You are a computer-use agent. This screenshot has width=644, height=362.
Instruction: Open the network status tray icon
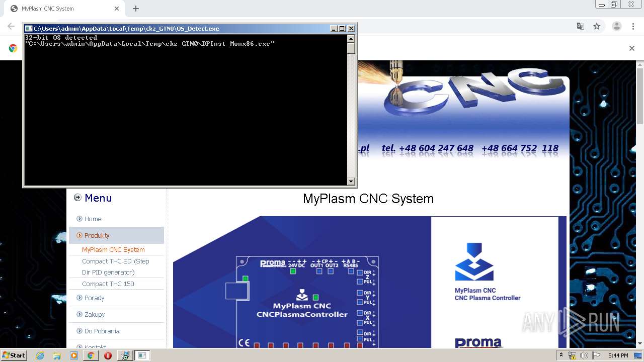572,355
